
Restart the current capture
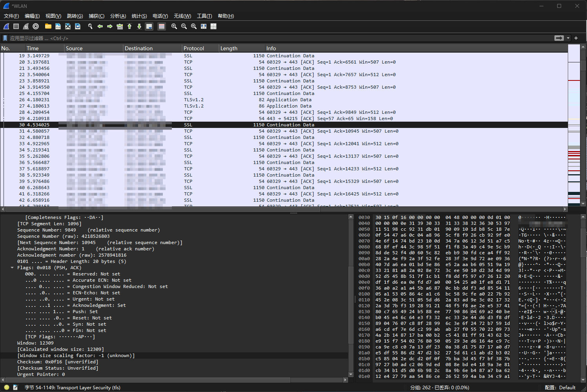click(x=26, y=26)
